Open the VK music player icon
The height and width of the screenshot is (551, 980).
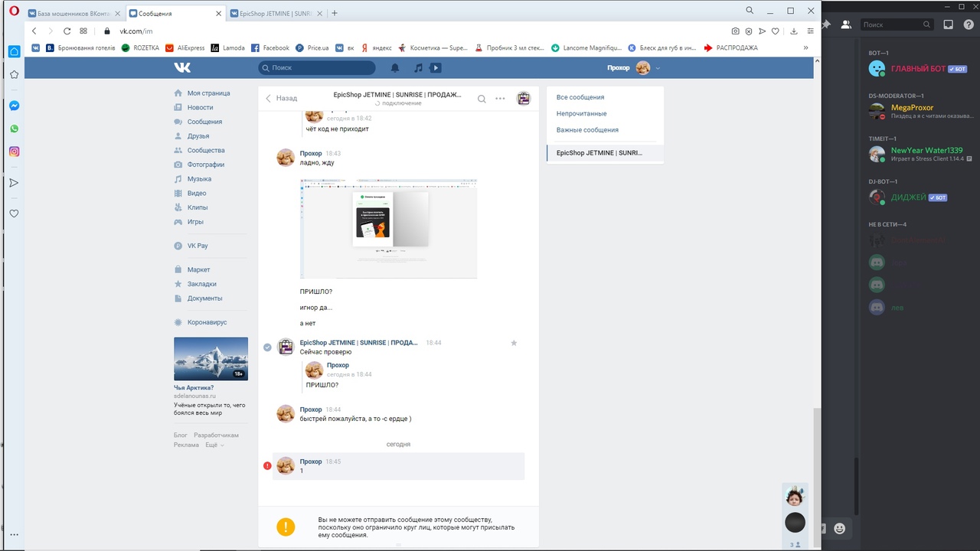tap(418, 68)
